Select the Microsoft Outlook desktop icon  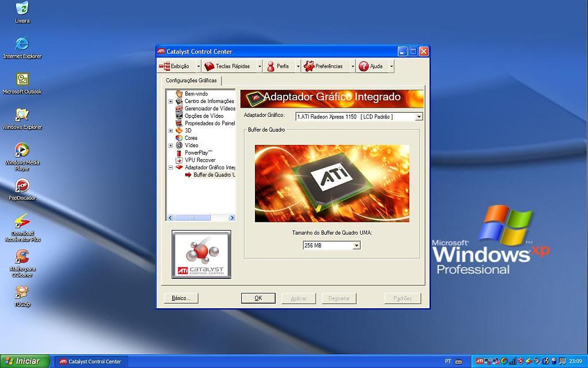click(x=22, y=79)
